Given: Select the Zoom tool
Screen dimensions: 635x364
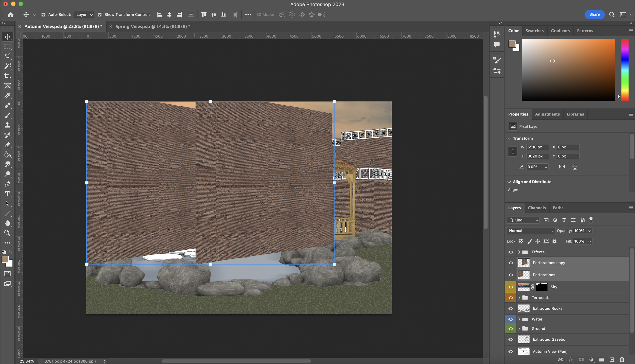Looking at the screenshot, I should (x=7, y=233).
